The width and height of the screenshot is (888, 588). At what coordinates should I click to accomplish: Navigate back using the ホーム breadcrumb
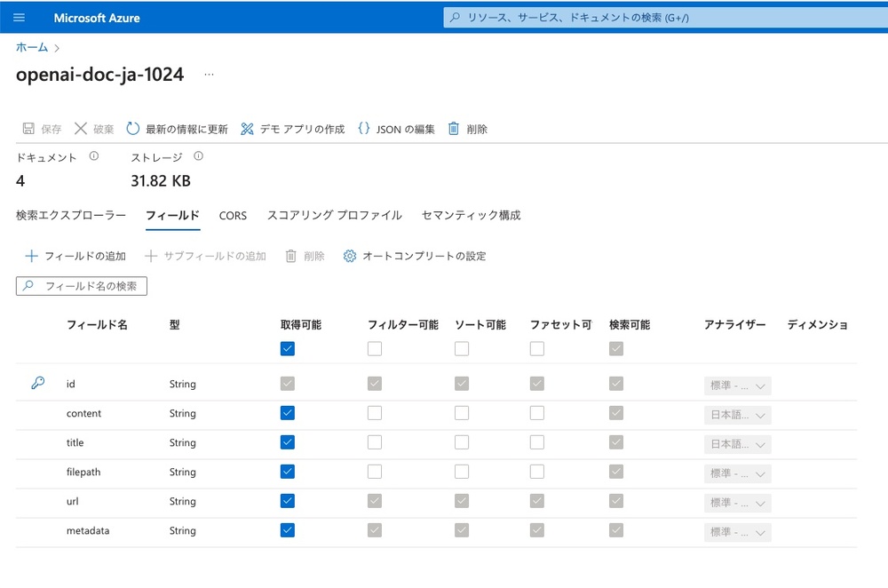click(x=32, y=48)
